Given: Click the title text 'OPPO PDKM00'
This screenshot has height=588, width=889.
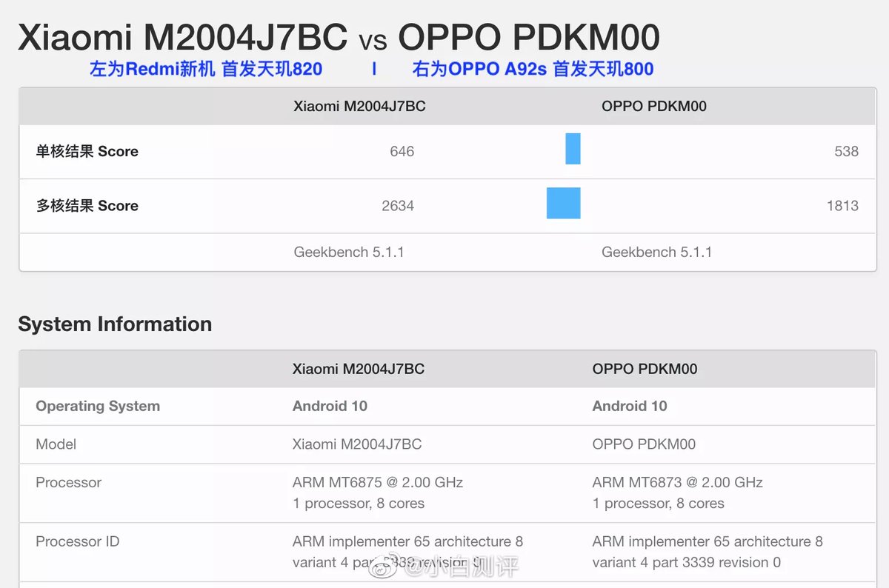Looking at the screenshot, I should 529,37.
